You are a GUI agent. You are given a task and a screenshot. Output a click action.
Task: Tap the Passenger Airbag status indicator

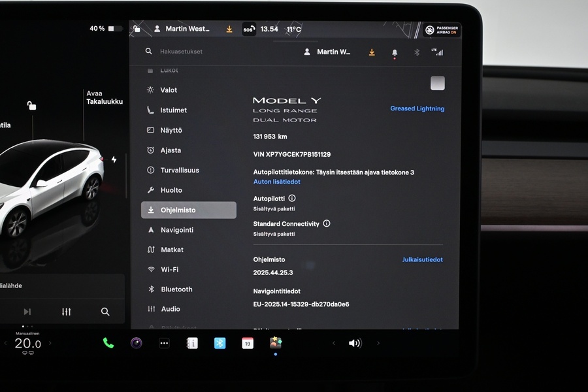point(442,30)
